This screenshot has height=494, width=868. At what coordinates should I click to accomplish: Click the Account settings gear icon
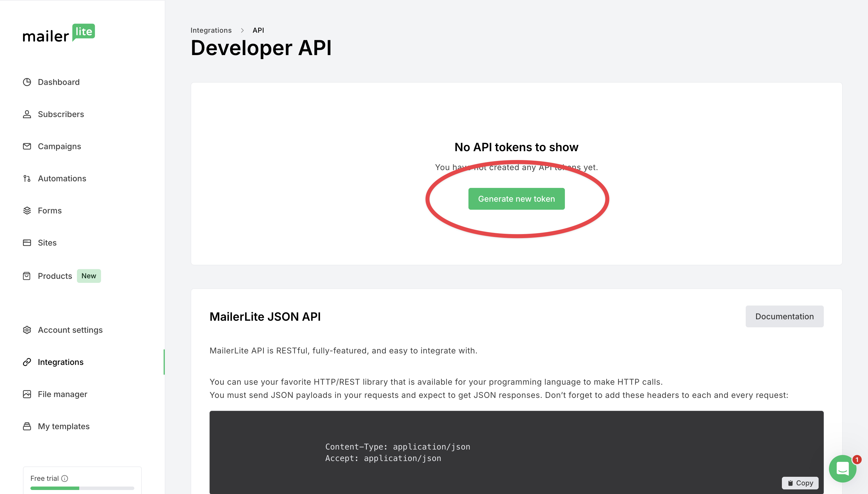pyautogui.click(x=27, y=330)
